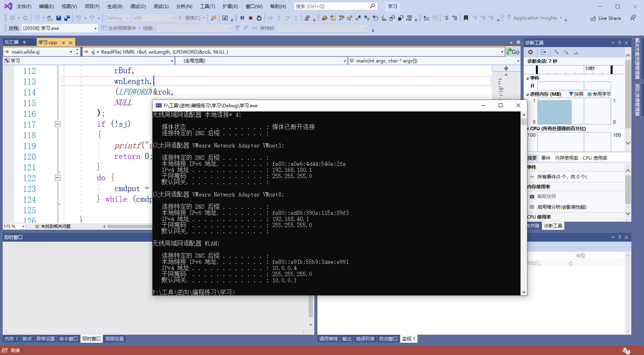Click the Live Share button
This screenshot has width=644, height=355.
(606, 18)
